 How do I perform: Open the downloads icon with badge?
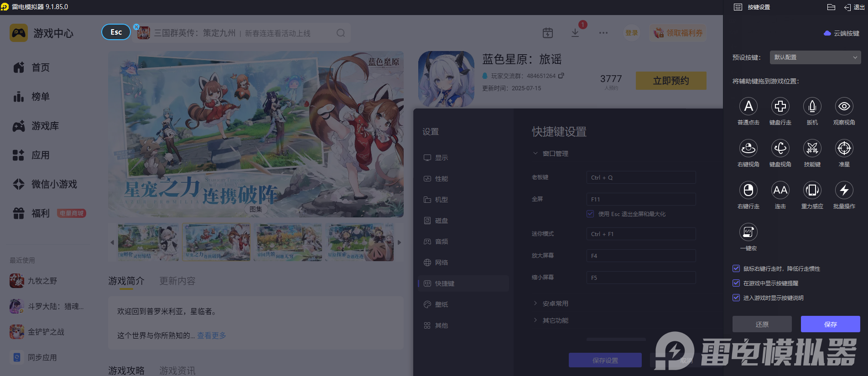pyautogui.click(x=575, y=33)
